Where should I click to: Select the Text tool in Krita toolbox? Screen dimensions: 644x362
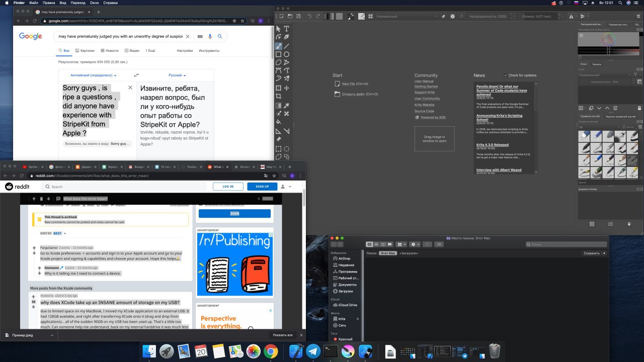(x=287, y=29)
